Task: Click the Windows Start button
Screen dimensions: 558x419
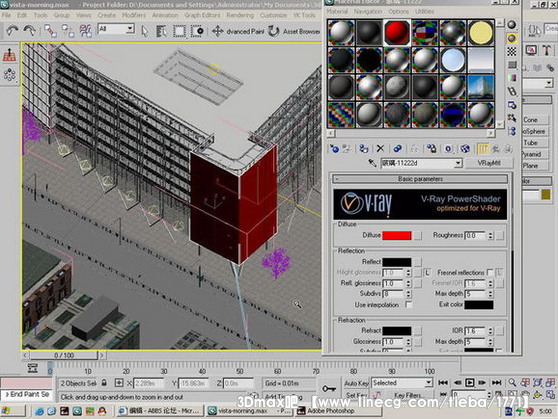Action: coord(13,411)
